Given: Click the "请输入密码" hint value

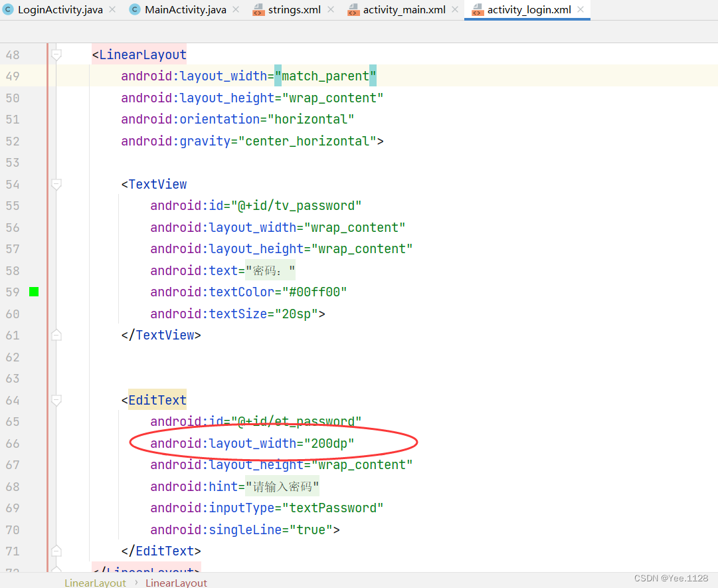Looking at the screenshot, I should coord(282,486).
